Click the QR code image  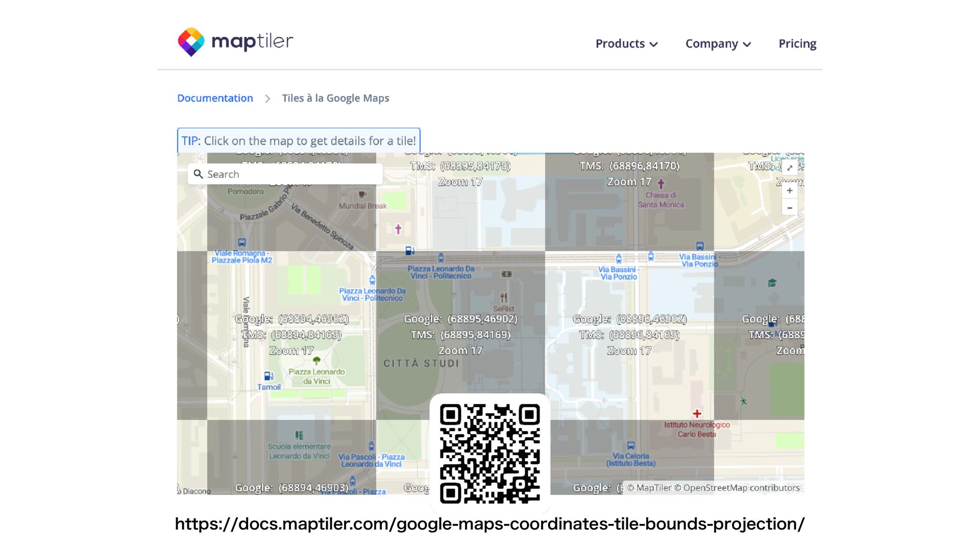[x=489, y=454]
